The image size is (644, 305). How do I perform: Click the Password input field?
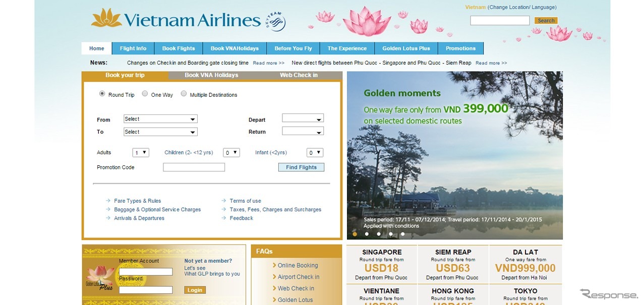146,290
